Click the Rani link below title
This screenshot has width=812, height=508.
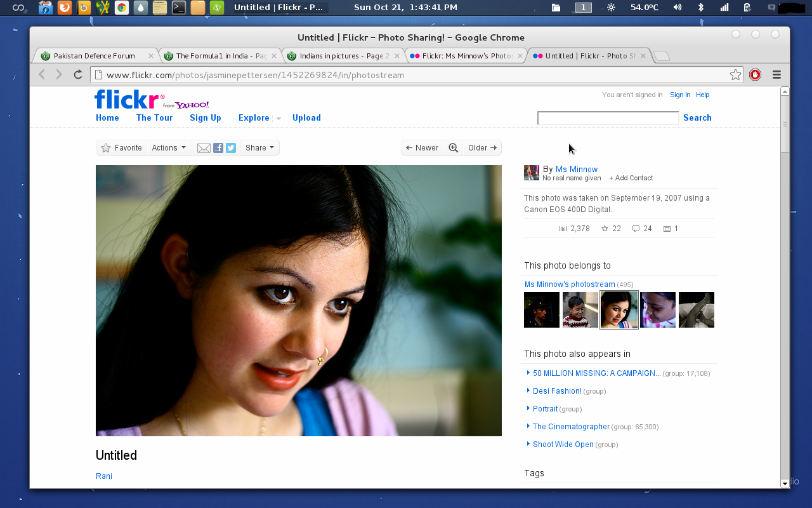tap(104, 476)
